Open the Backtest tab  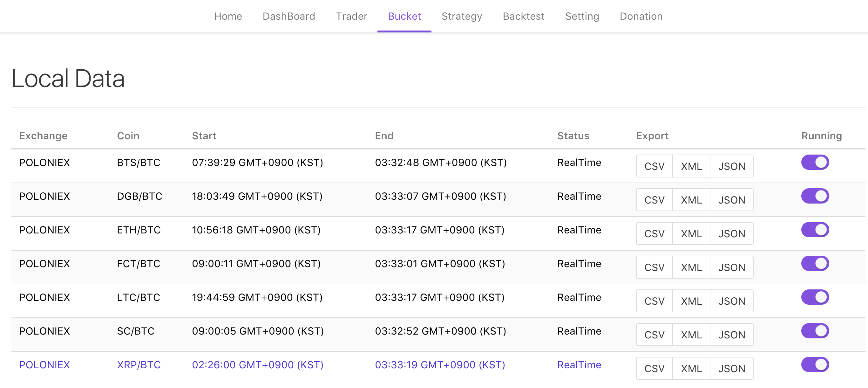coord(523,16)
